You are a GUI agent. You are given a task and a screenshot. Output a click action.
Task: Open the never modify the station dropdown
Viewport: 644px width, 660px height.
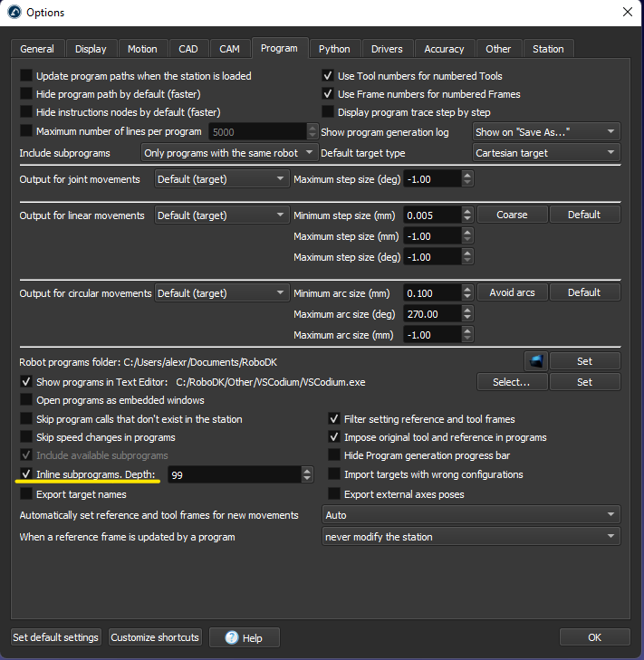point(471,537)
